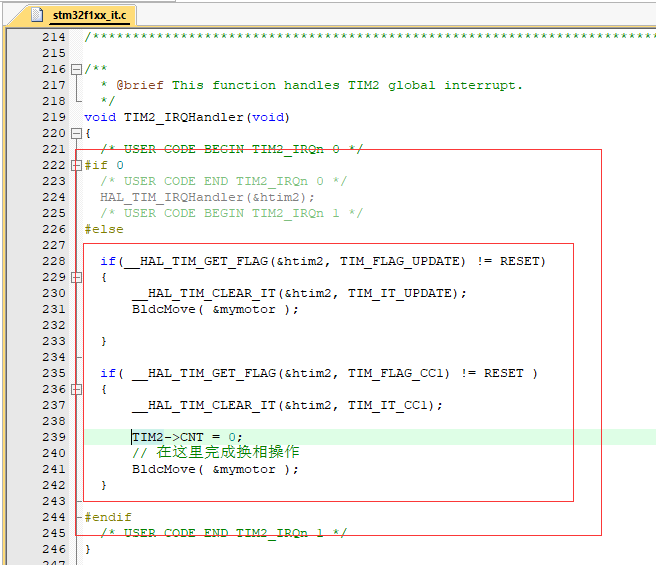Viewport: 656px width, 565px height.
Task: Click the '#endif' directive on line 244
Action: pos(108,517)
